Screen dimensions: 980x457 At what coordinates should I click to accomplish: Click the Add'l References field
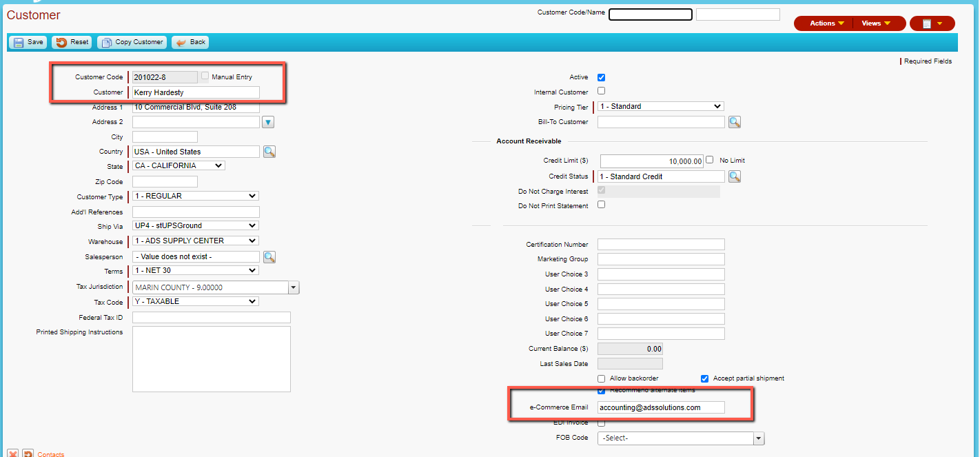[x=196, y=212]
